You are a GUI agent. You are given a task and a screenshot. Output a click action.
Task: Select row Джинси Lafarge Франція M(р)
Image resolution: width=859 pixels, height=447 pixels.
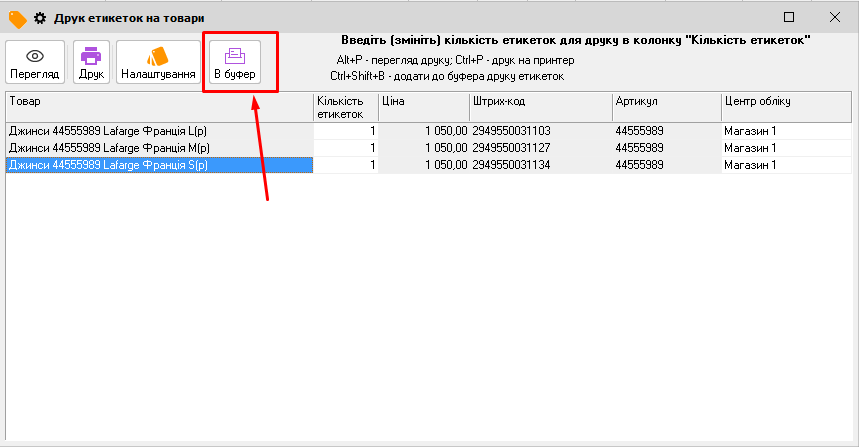click(160, 148)
